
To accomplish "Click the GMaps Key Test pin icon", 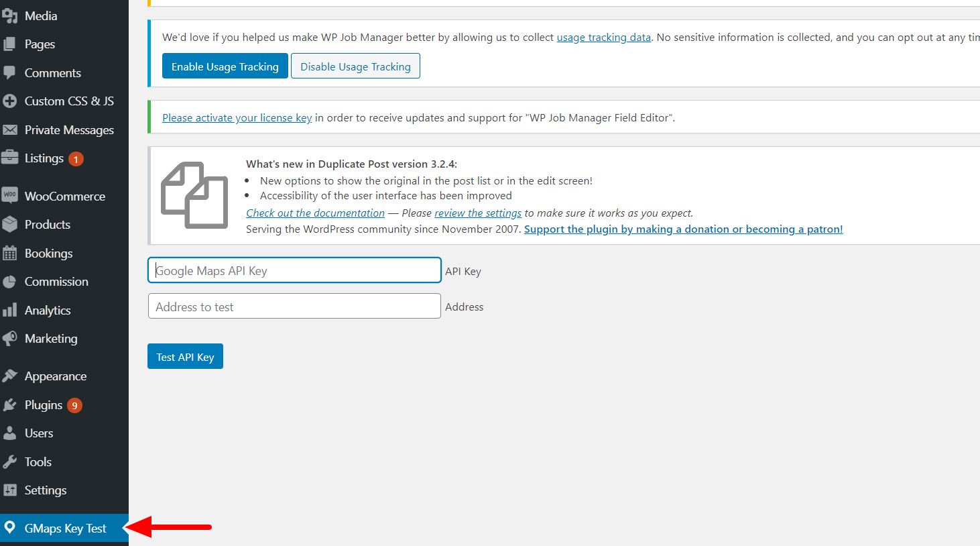I will coord(9,527).
